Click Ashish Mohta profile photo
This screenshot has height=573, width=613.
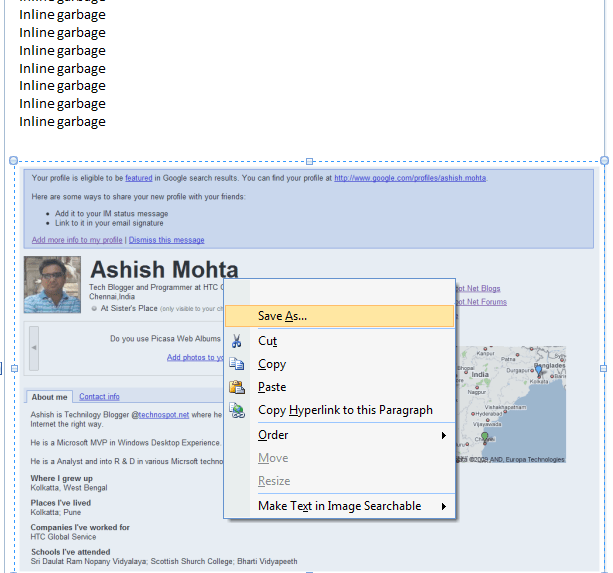coord(52,285)
